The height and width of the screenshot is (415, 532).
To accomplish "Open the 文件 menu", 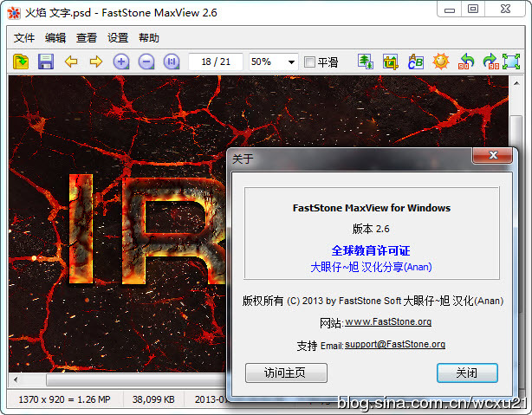I will click(24, 37).
